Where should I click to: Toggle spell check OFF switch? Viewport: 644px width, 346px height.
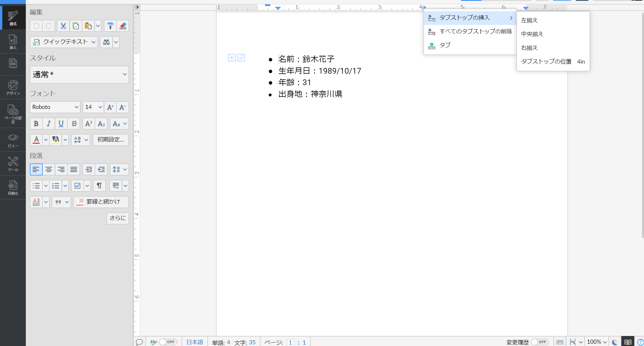click(168, 342)
